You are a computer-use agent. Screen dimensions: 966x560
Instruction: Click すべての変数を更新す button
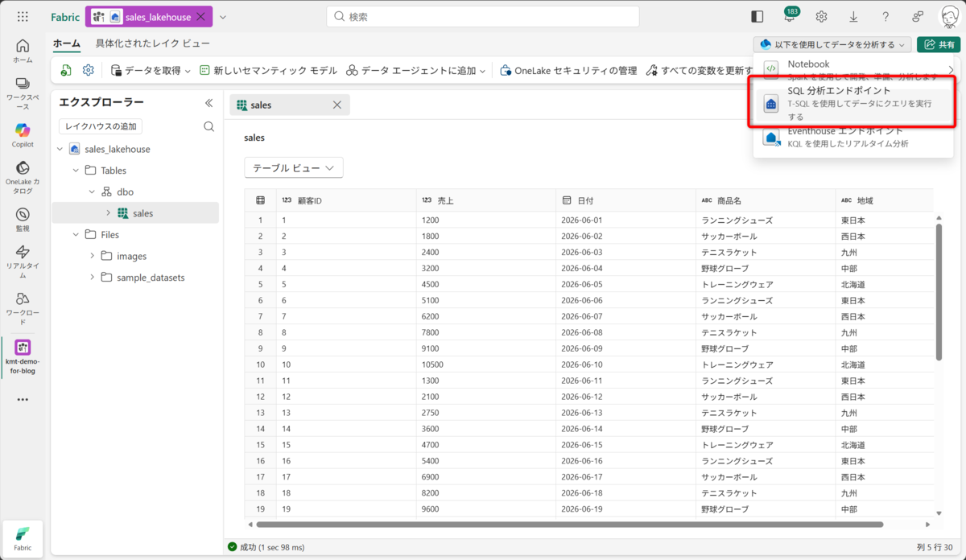700,70
